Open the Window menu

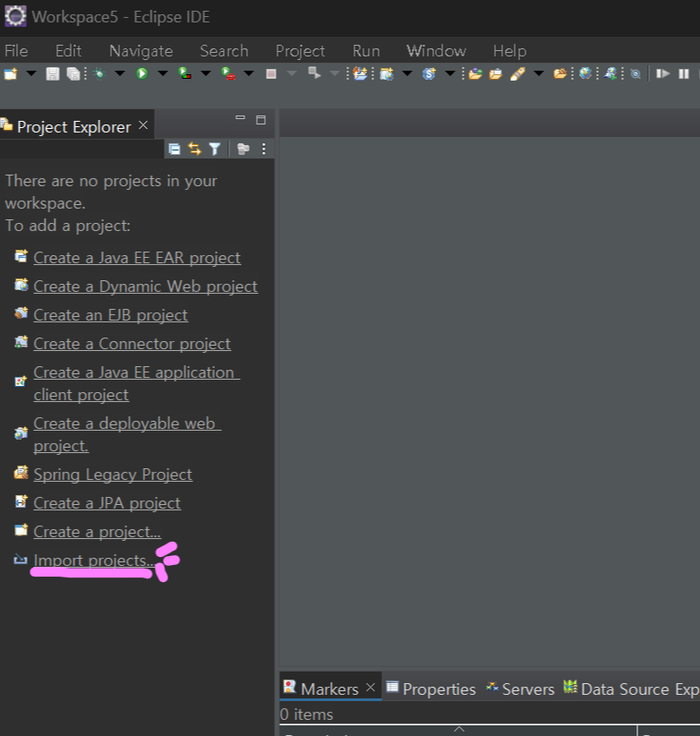coord(436,51)
